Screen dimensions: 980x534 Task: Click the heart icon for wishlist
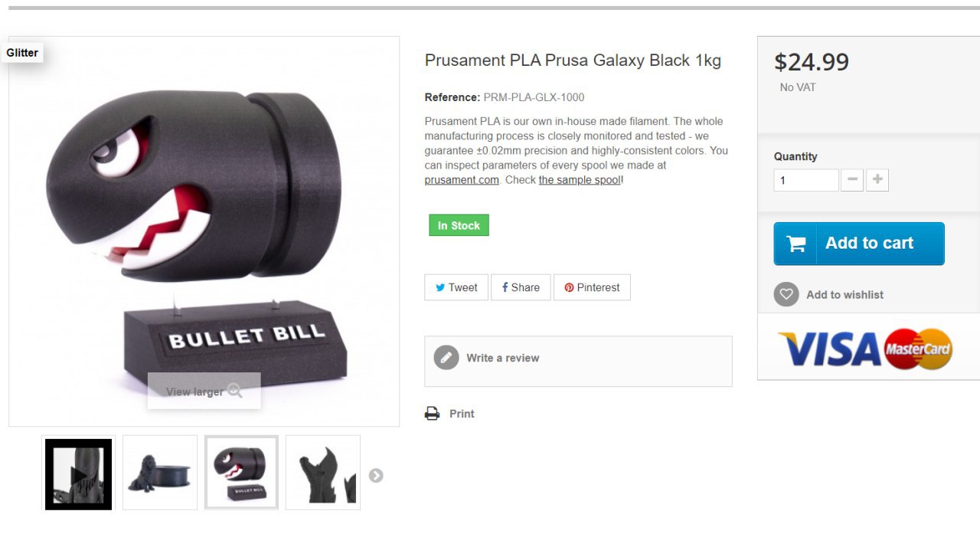coord(786,294)
